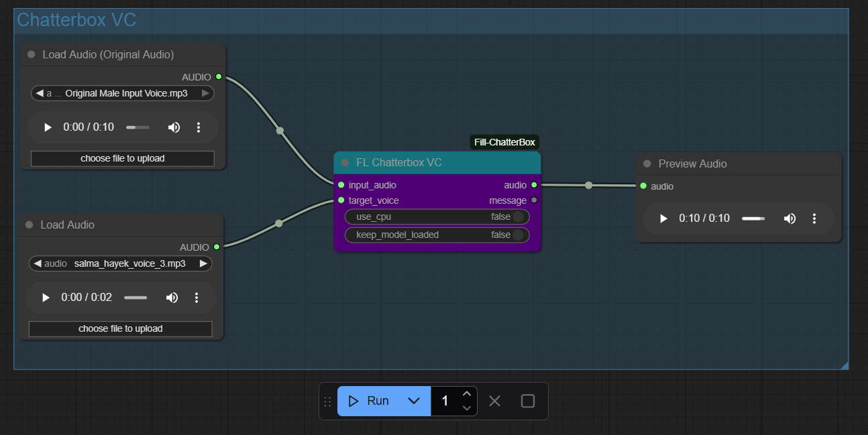Adjust volume icon on salma_hayek Load Audio node

click(172, 298)
